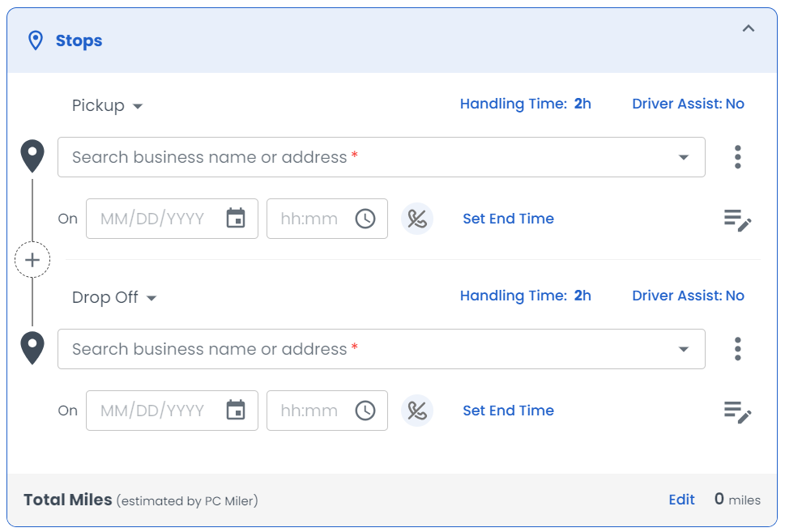The image size is (785, 532).
Task: Collapse the Stops section with chevron
Action: point(749,29)
